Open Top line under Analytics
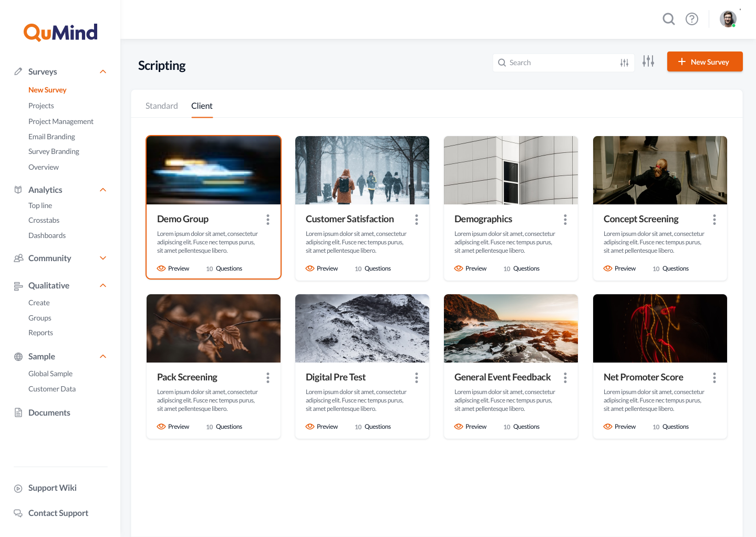Viewport: 756px width, 537px height. (x=40, y=205)
